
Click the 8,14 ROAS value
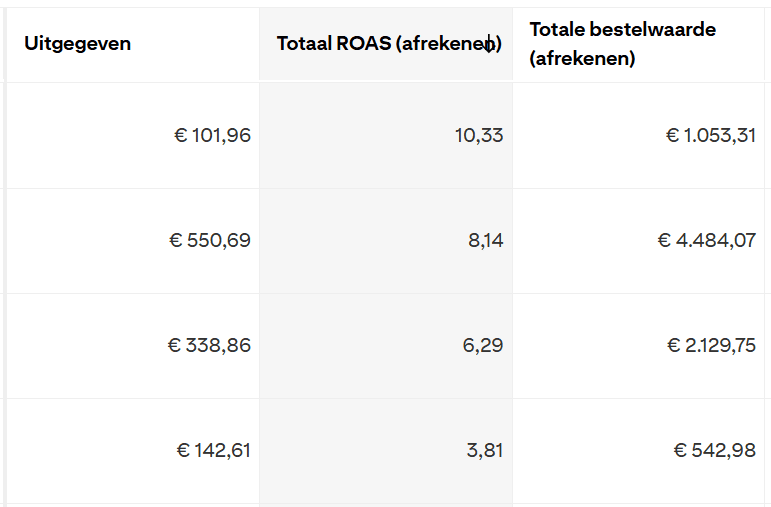click(485, 240)
